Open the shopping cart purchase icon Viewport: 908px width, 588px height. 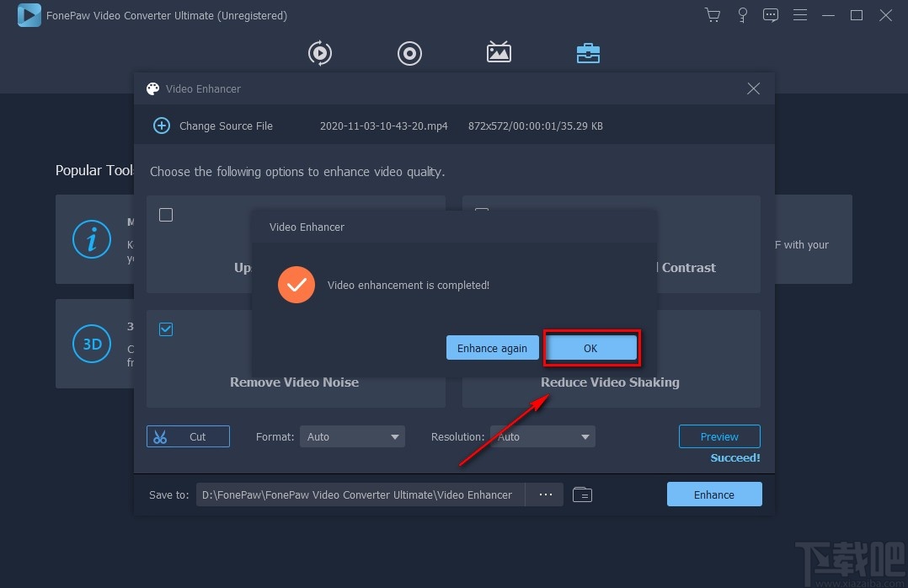(713, 15)
